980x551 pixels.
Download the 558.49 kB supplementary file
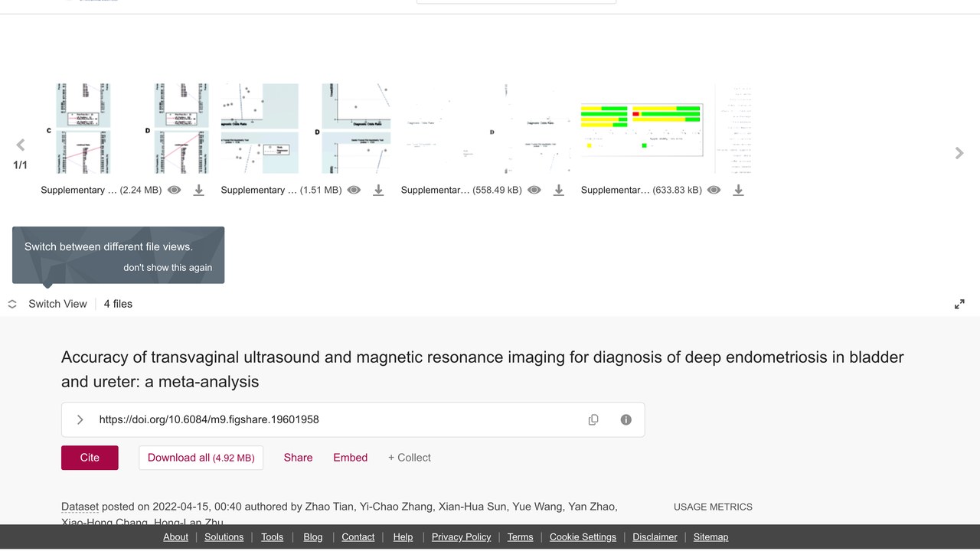click(x=559, y=190)
